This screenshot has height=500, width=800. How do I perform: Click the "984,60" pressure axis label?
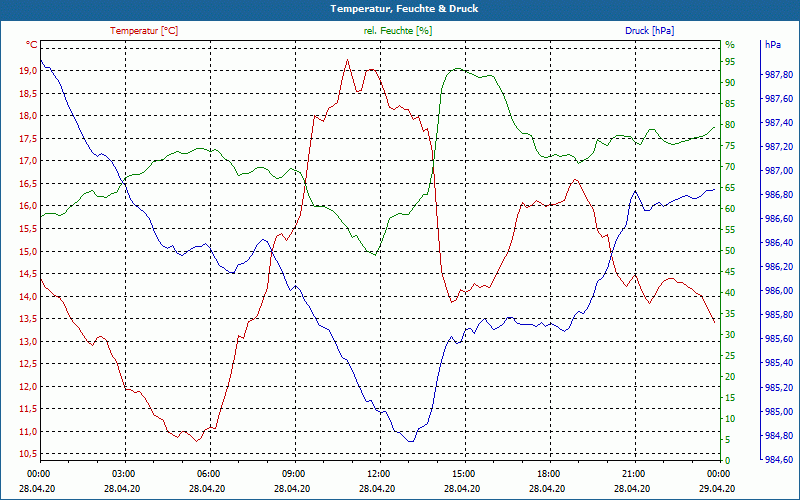pos(779,460)
